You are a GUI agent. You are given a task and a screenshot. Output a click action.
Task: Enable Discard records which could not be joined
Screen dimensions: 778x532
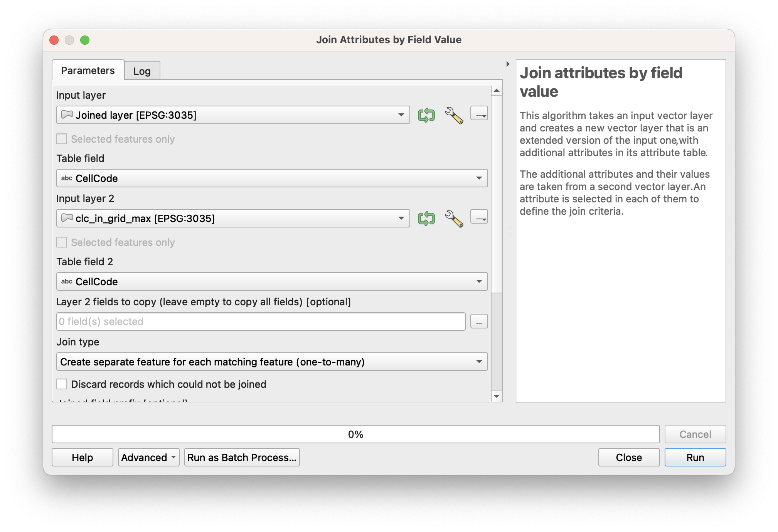(x=62, y=384)
